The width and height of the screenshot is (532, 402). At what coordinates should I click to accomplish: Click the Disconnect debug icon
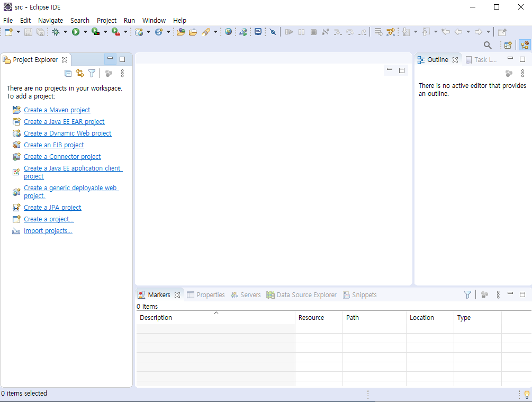pyautogui.click(x=326, y=32)
